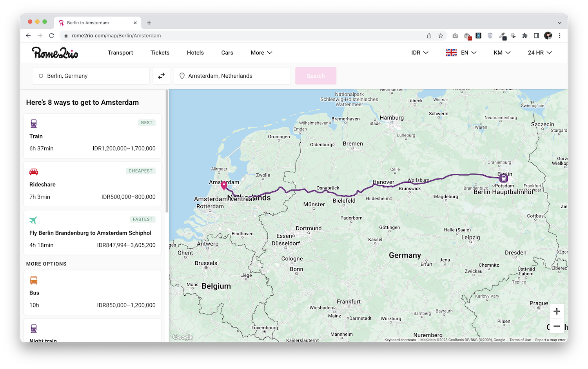Click the 4h 18min flight duration
The height and width of the screenshot is (369, 588).
(x=42, y=245)
